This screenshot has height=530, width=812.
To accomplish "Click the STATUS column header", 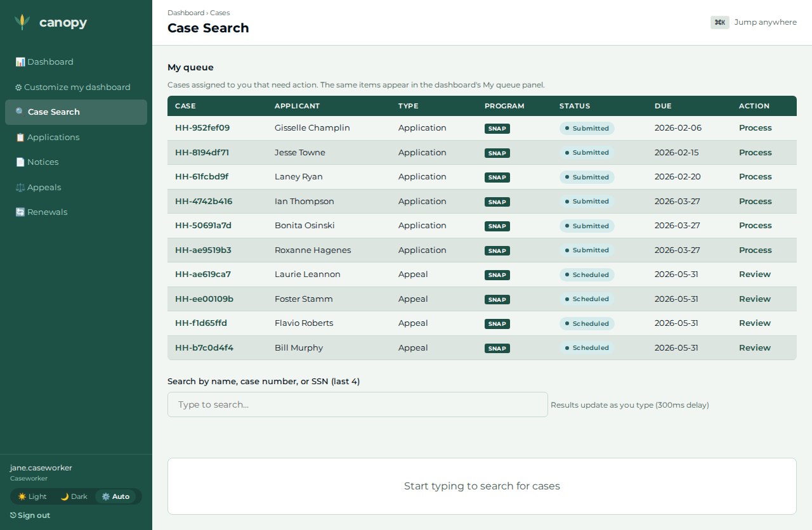I will (575, 106).
